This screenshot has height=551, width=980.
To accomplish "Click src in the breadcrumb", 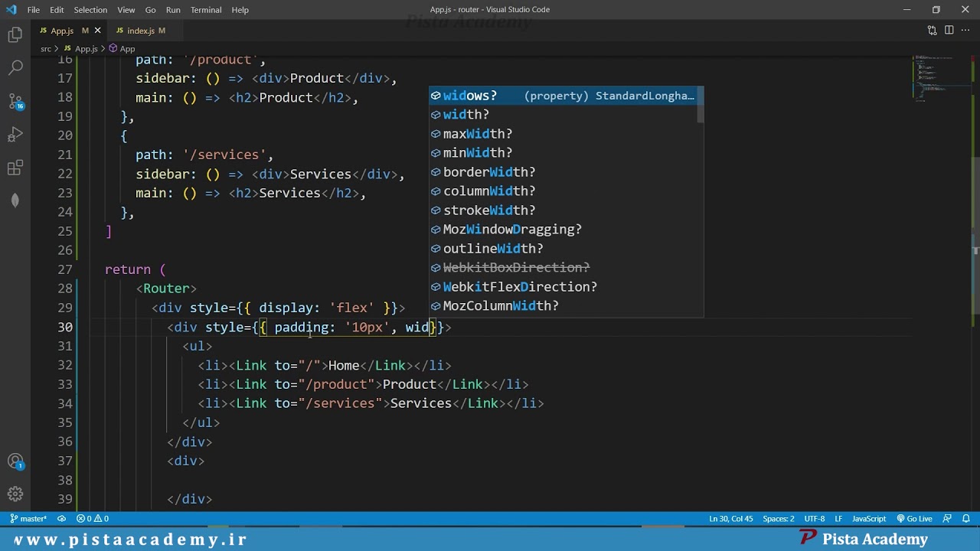I will click(46, 48).
